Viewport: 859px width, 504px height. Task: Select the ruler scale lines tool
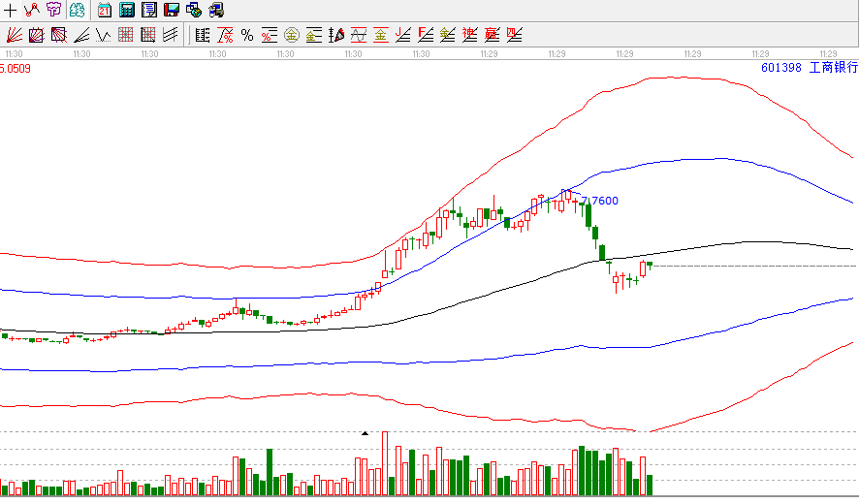[x=203, y=35]
